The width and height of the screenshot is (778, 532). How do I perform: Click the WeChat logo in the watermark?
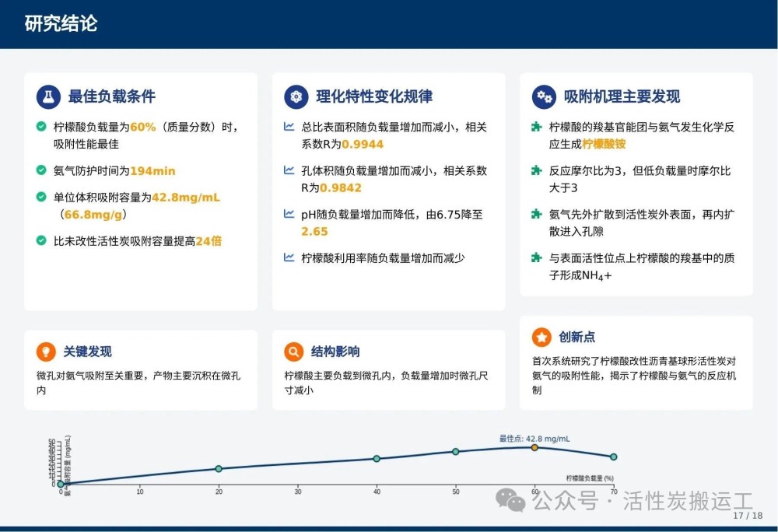pos(511,500)
